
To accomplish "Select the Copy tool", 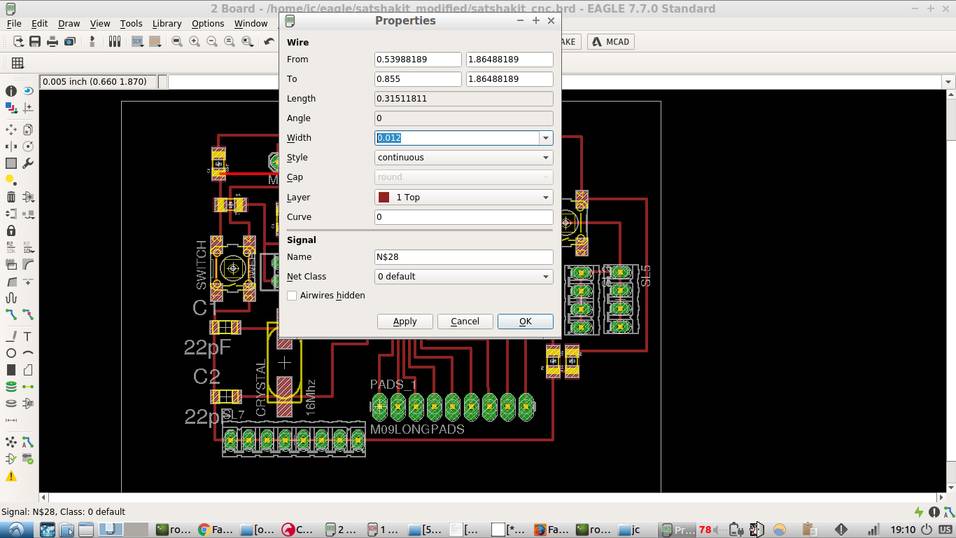I will click(28, 129).
